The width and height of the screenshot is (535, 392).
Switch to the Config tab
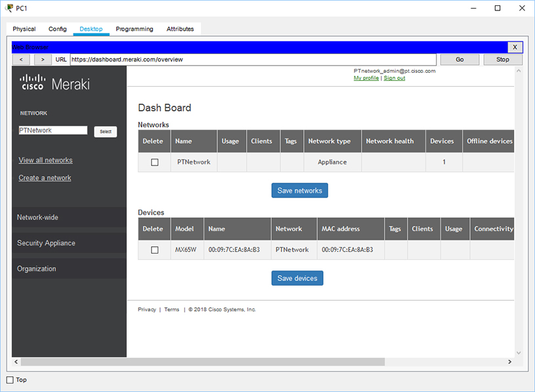pos(57,29)
